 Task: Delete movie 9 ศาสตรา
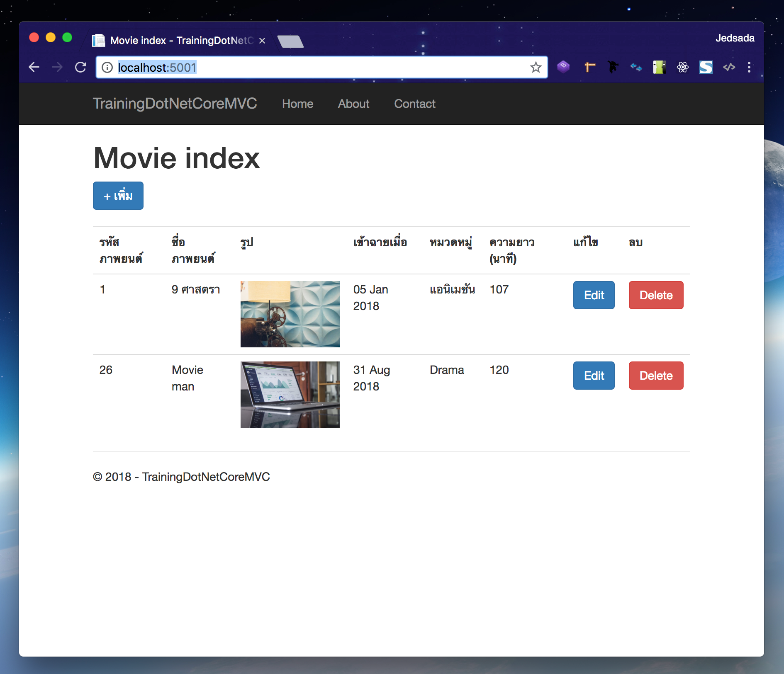point(656,295)
